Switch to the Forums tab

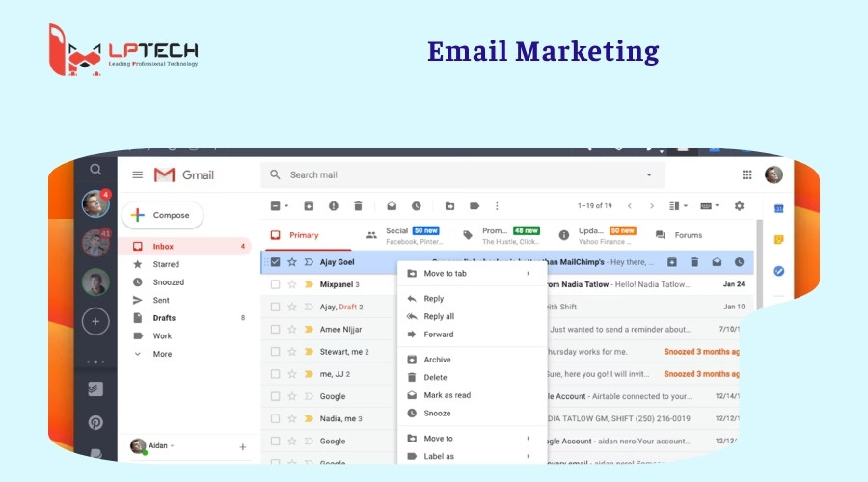click(679, 235)
